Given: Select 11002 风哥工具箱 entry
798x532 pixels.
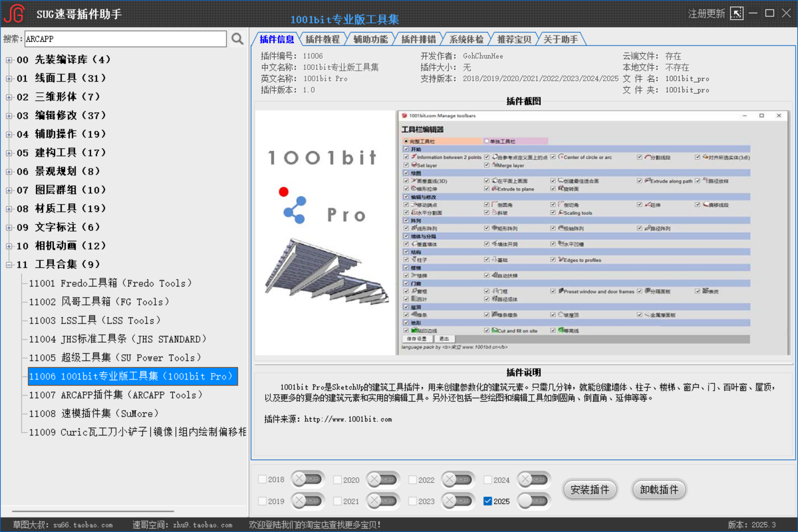Looking at the screenshot, I should click(x=99, y=302).
